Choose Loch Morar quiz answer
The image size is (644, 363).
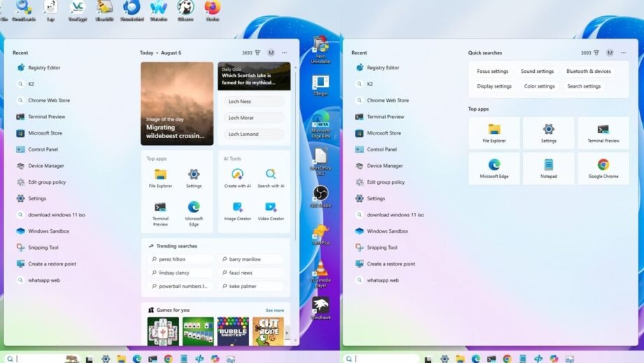254,118
